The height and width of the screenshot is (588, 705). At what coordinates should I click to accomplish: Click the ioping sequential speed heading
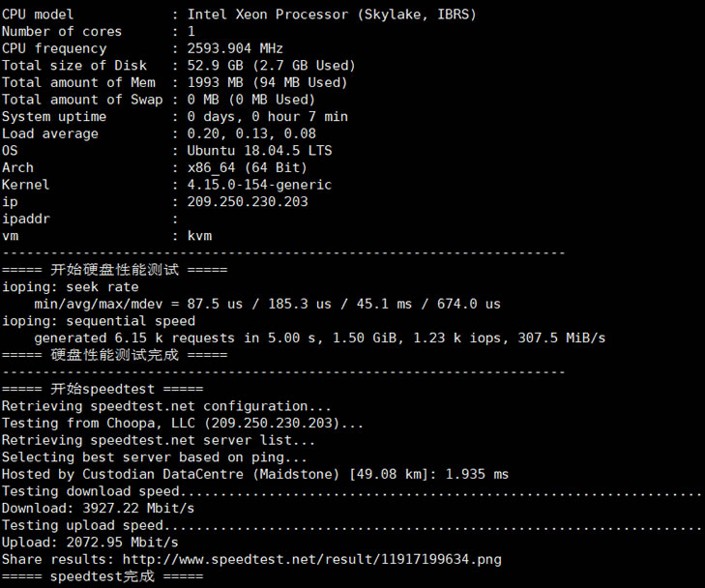[x=99, y=321]
